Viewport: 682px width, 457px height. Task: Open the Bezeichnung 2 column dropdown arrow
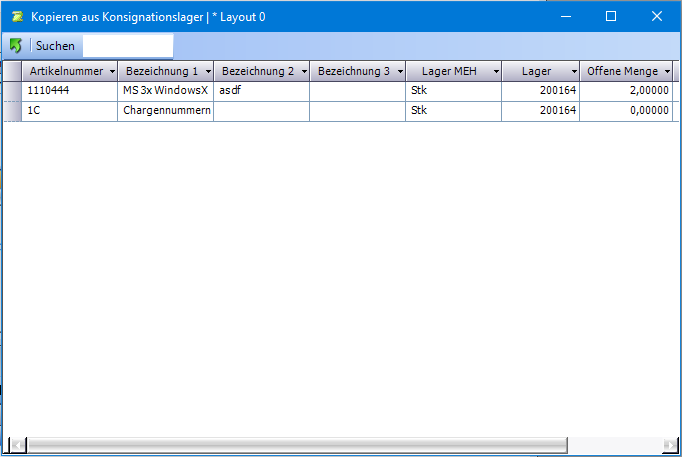[x=303, y=72]
